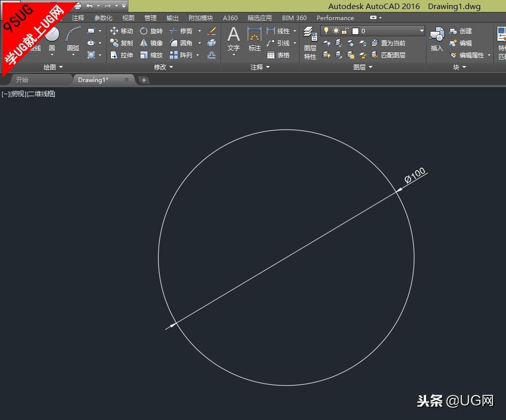The image size is (506, 420).
Task: Switch to the Manage (管理) ribbon tab
Action: tap(150, 18)
